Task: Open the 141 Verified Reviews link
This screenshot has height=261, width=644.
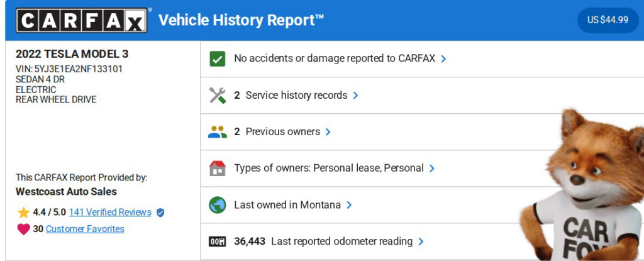Action: tap(110, 213)
